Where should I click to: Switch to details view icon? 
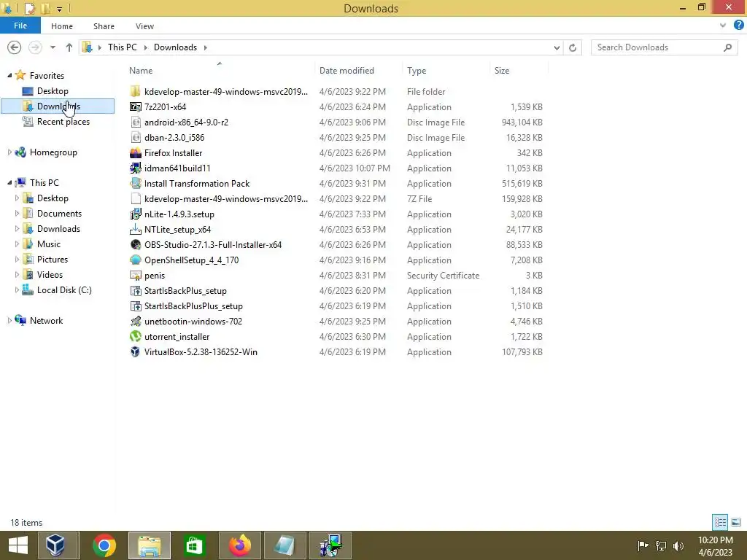720,522
